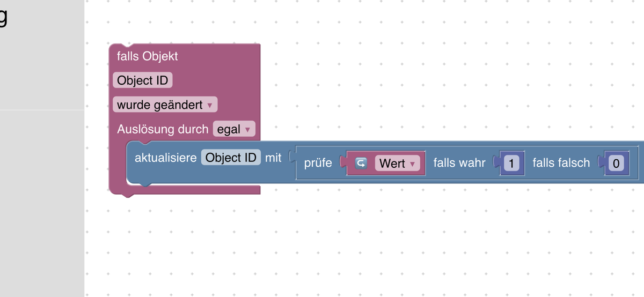644x297 pixels.
Task: Open the "wurde geändert" dropdown
Action: [x=165, y=105]
